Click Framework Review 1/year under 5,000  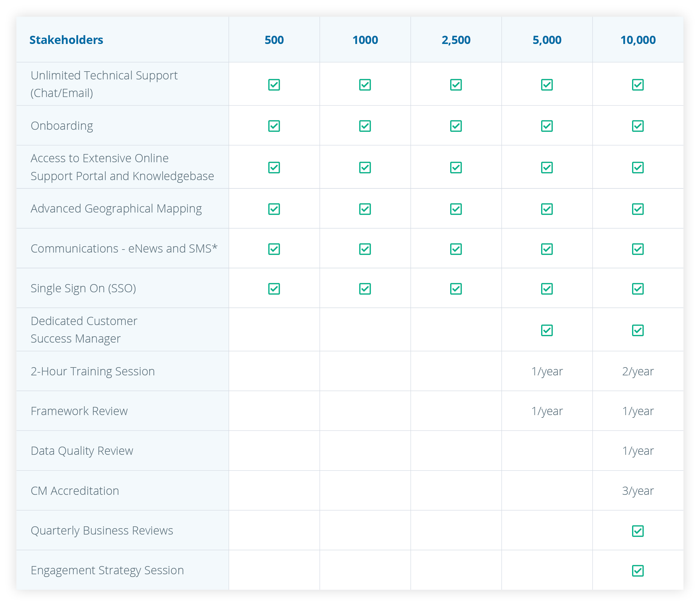click(x=547, y=411)
